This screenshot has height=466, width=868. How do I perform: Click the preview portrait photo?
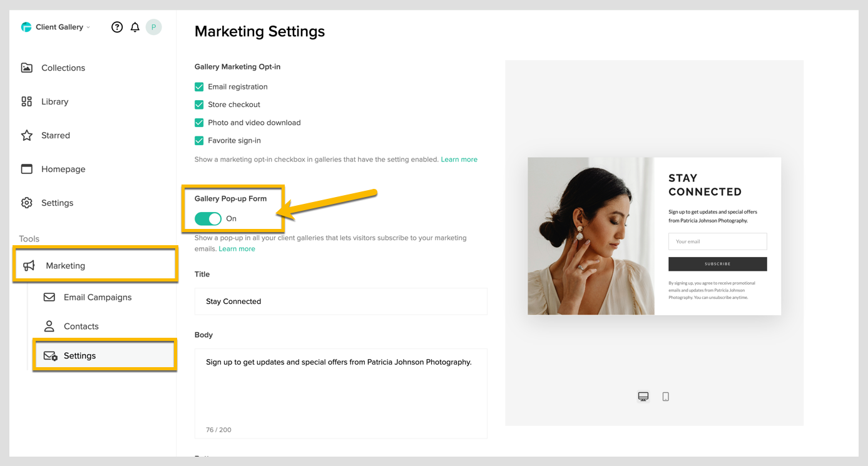click(591, 236)
